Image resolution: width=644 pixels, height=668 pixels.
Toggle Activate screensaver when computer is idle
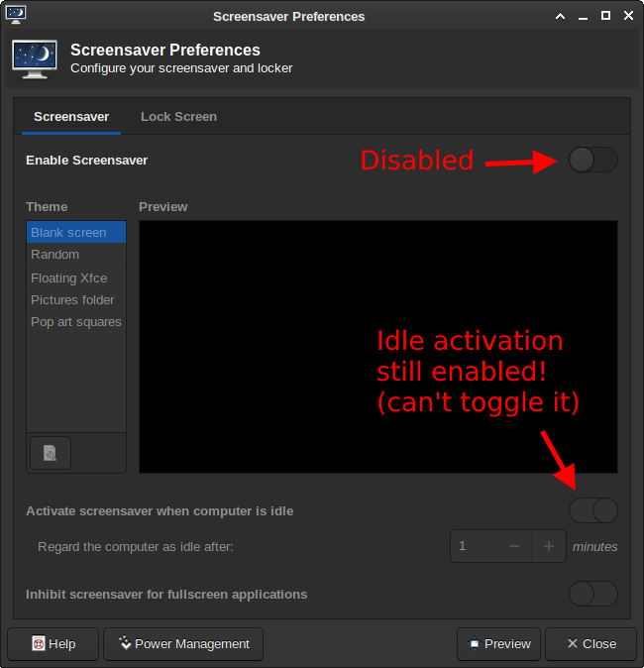coord(592,510)
